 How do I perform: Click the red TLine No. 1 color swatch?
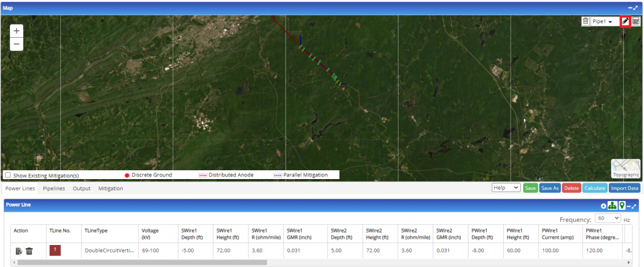pyautogui.click(x=55, y=251)
